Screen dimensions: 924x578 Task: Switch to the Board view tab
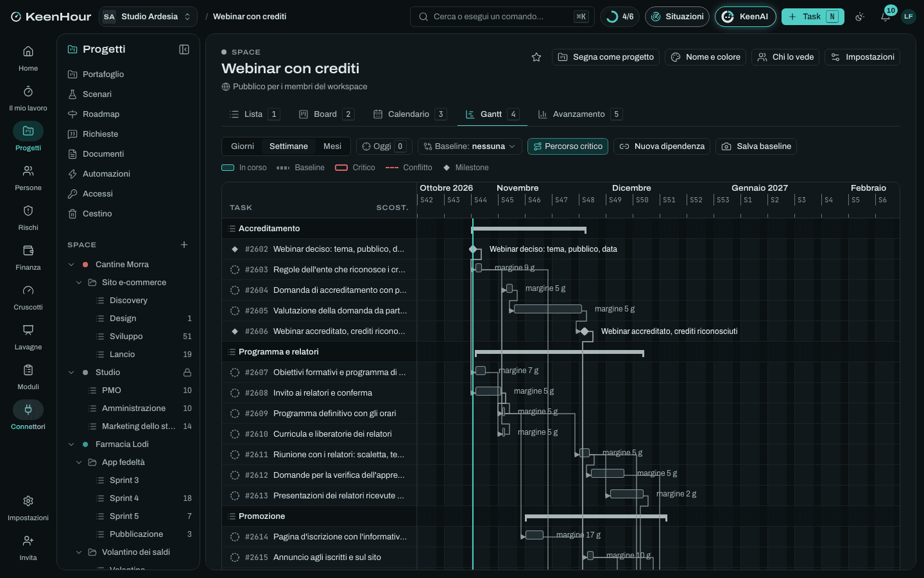tap(326, 114)
